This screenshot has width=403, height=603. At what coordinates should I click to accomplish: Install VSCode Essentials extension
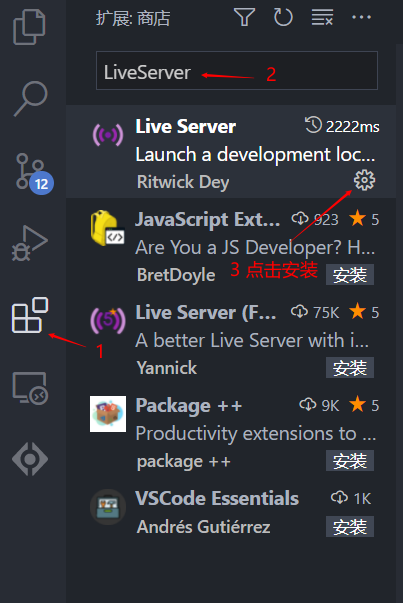pos(350,526)
